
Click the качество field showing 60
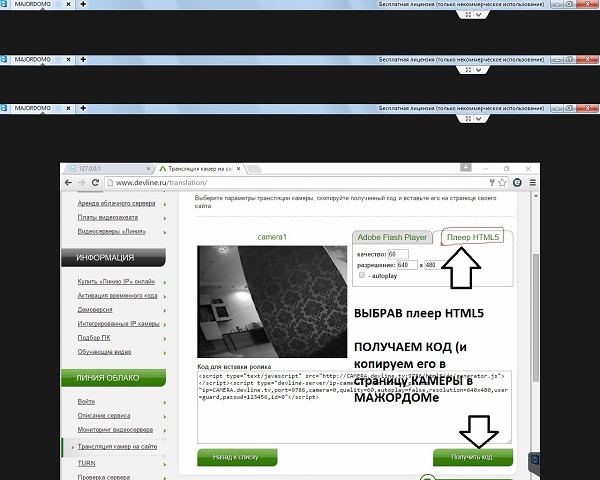click(x=398, y=254)
